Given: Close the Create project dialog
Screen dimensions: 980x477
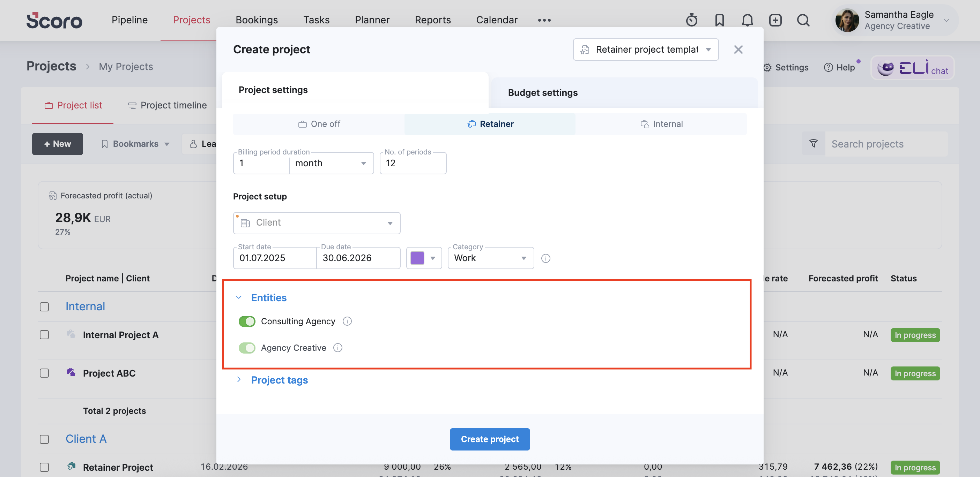Looking at the screenshot, I should pos(738,50).
